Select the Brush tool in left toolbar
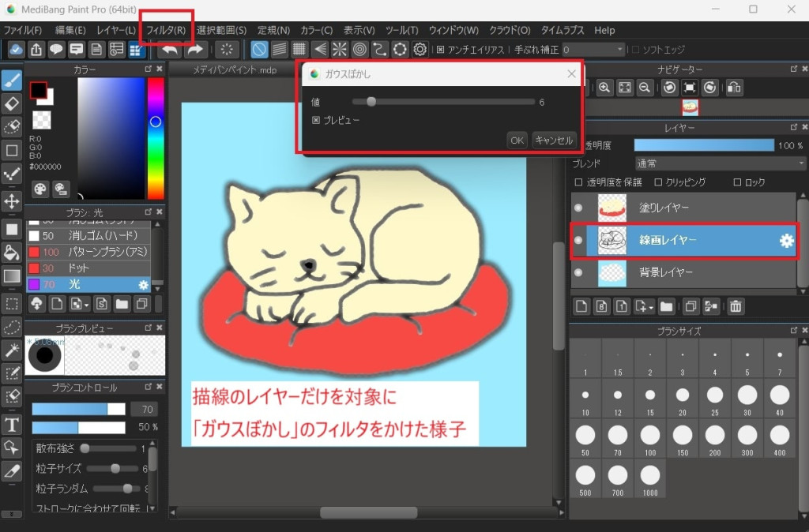Viewport: 809px width, 532px height. coord(11,80)
